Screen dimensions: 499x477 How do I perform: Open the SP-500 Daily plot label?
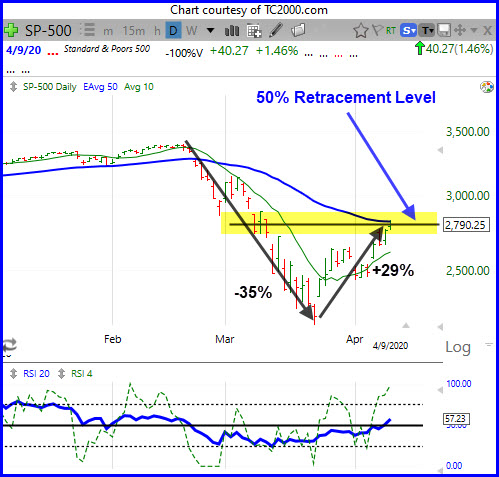50,87
